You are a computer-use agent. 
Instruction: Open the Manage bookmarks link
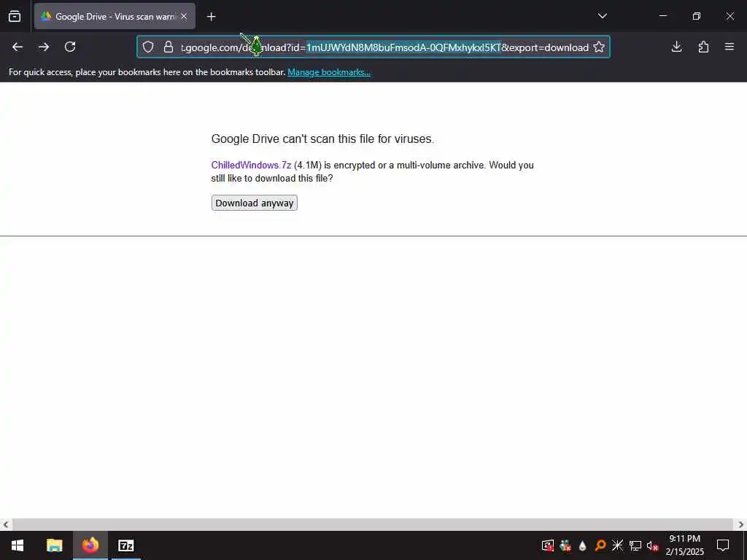(329, 72)
